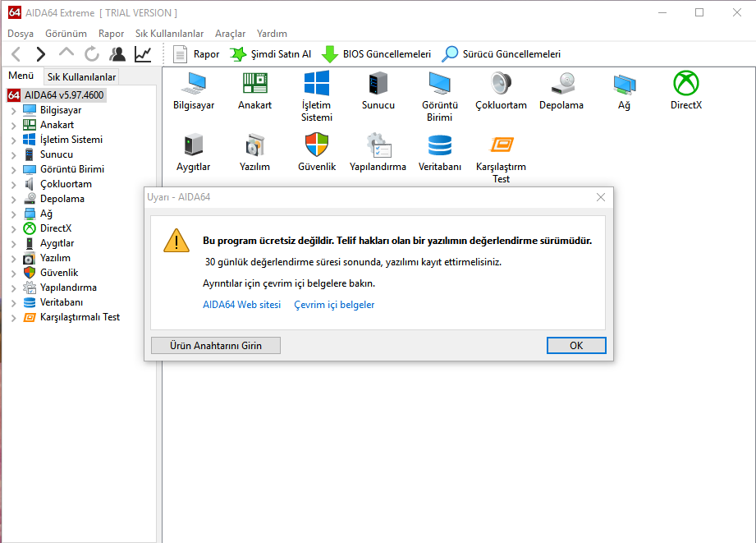The width and height of the screenshot is (756, 543).
Task: Go forward with the toolbar right arrow
Action: [x=41, y=54]
